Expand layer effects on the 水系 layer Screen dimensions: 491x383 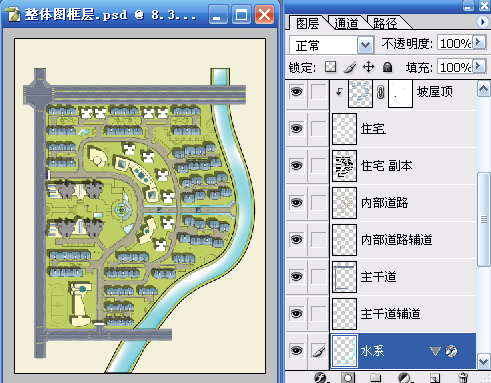(x=435, y=351)
